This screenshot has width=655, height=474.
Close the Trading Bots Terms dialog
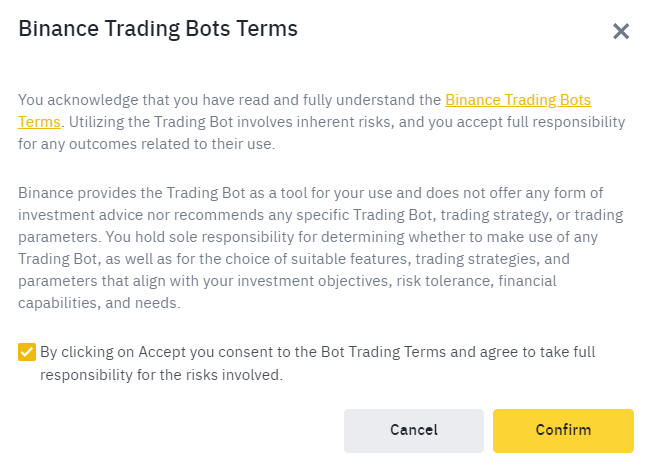click(621, 31)
